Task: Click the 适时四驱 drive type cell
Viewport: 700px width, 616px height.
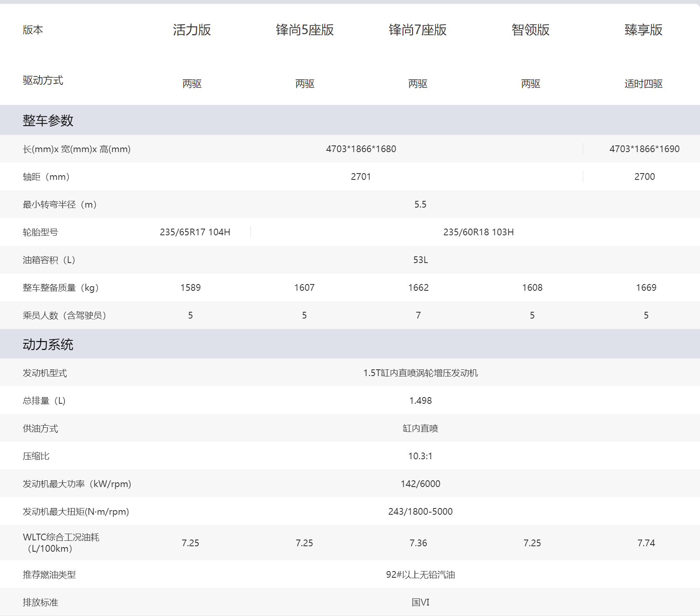Action: pyautogui.click(x=643, y=84)
